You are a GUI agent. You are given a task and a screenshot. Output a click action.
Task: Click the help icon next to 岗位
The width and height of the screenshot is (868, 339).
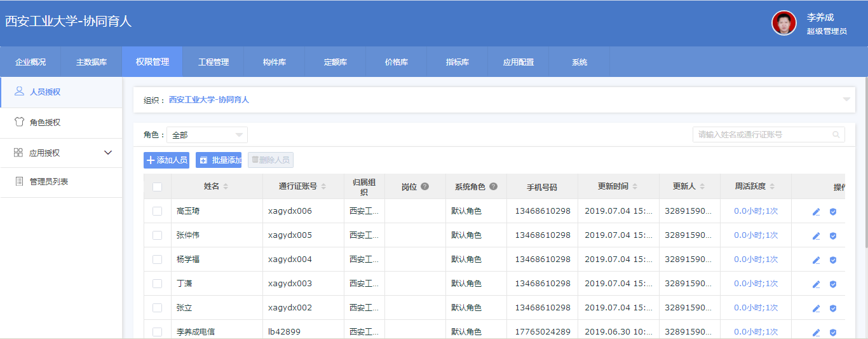point(424,186)
